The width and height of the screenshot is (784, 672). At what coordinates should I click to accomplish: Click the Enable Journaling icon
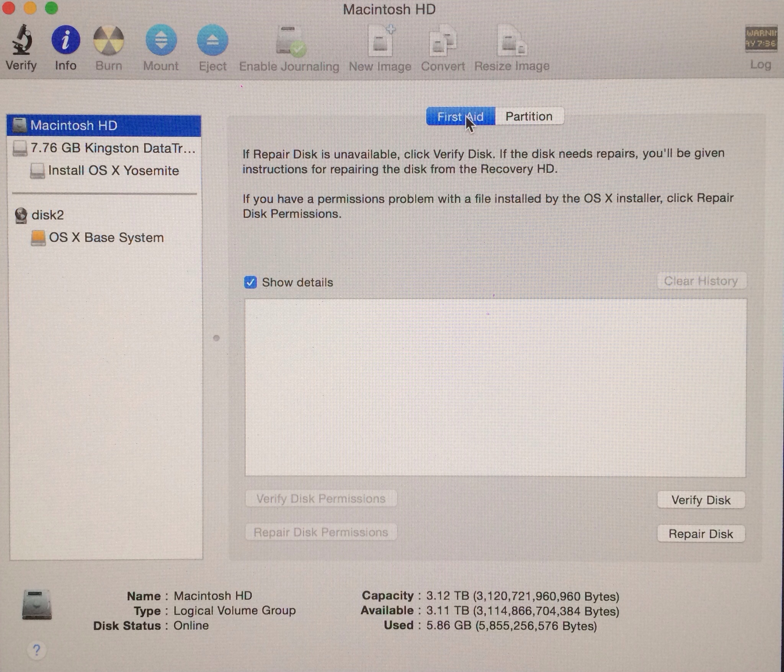pos(289,41)
